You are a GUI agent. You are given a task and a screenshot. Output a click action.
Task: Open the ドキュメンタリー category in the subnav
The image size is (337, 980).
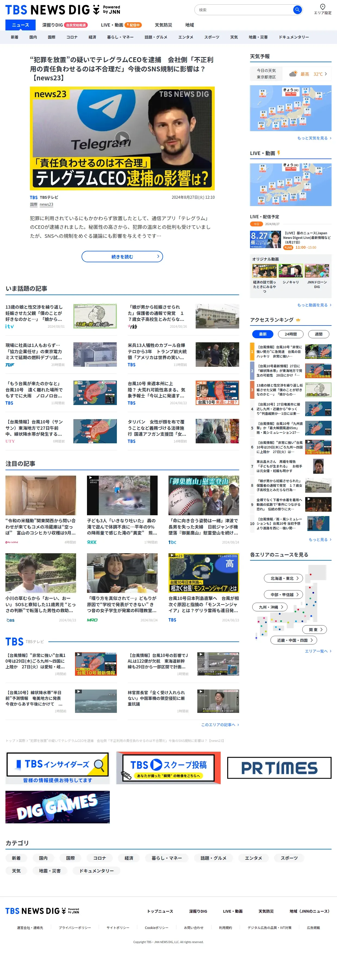point(294,37)
